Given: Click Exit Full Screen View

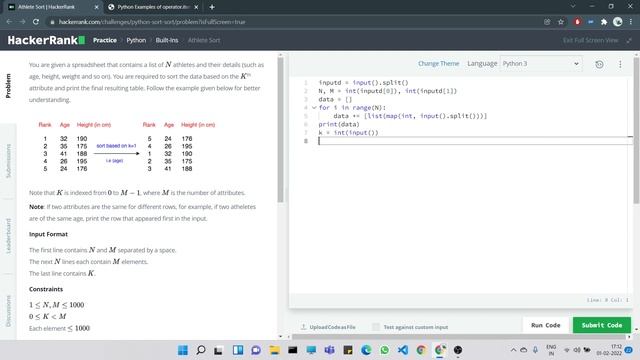Looking at the screenshot, I should point(590,40).
